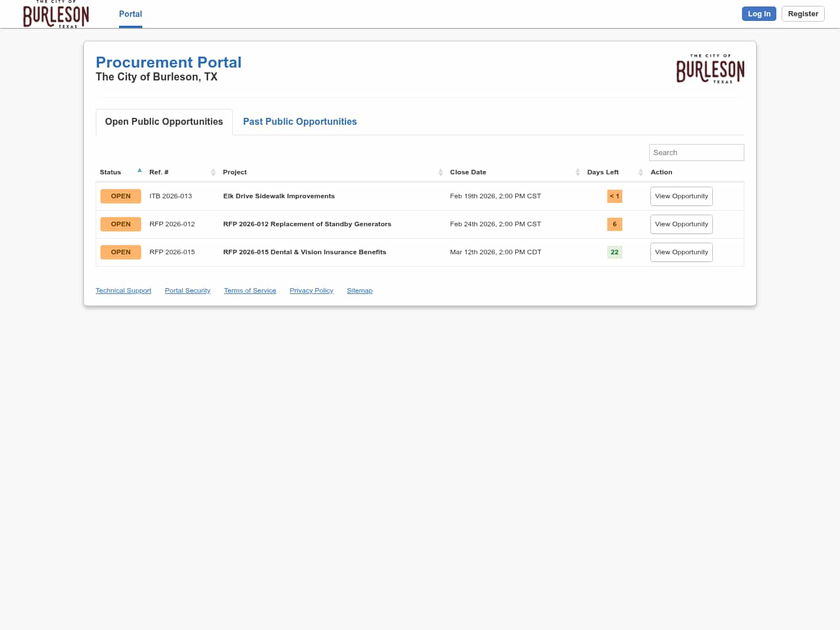This screenshot has height=630, width=840.
Task: Click the City of Burleson logo in the top navbar
Action: coord(56,14)
